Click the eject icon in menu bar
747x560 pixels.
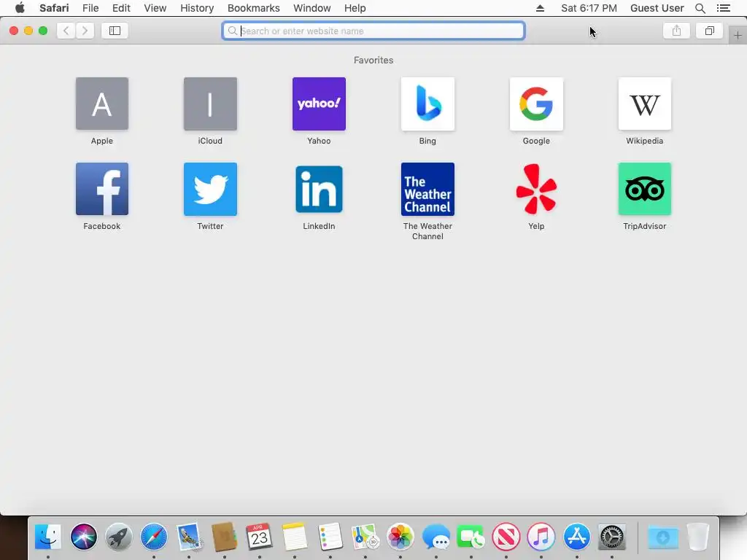coord(540,8)
